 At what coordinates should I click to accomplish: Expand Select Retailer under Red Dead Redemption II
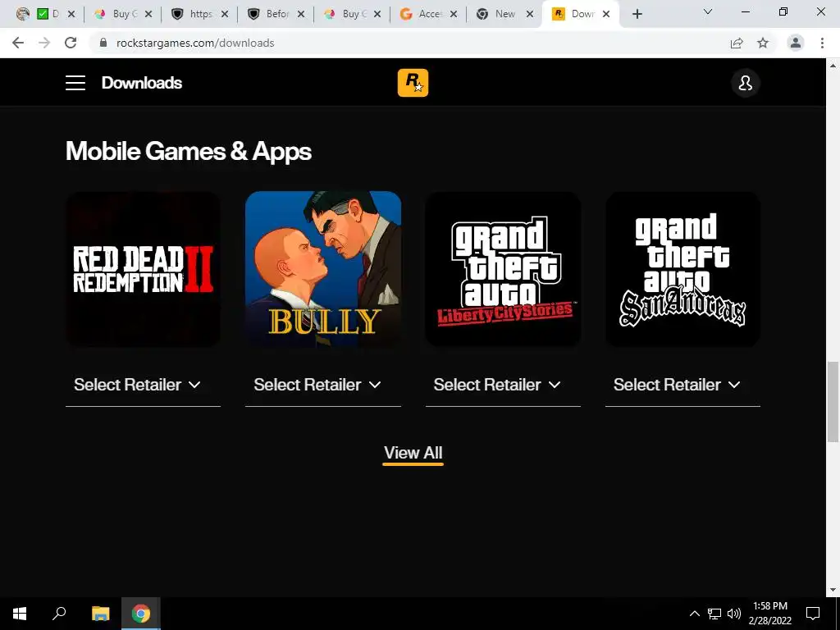[143, 385]
